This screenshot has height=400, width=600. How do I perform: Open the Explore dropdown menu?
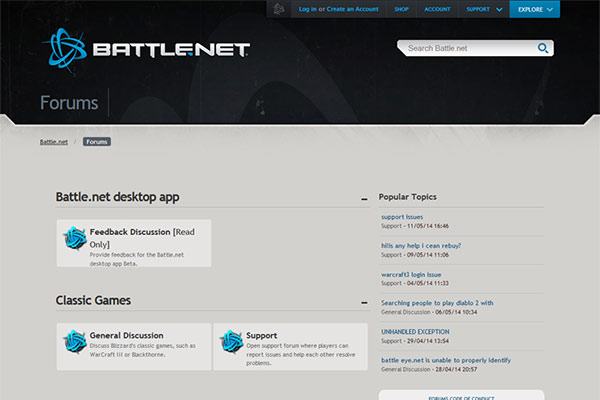point(535,9)
